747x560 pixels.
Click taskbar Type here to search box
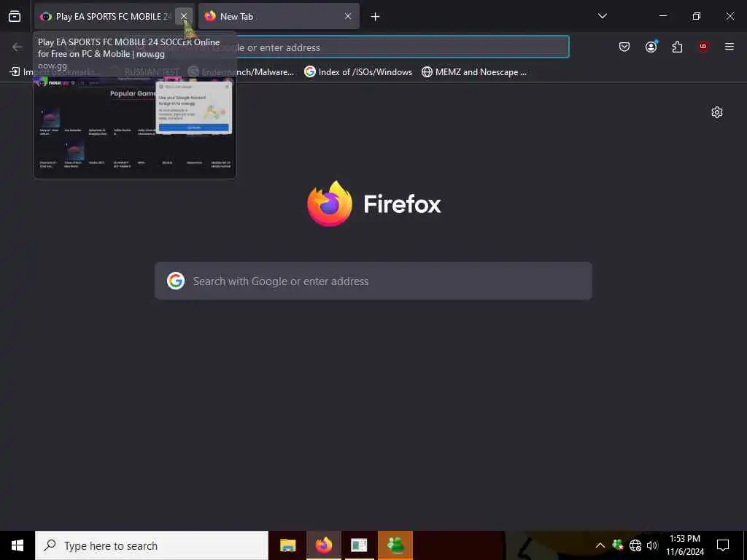[x=152, y=545]
